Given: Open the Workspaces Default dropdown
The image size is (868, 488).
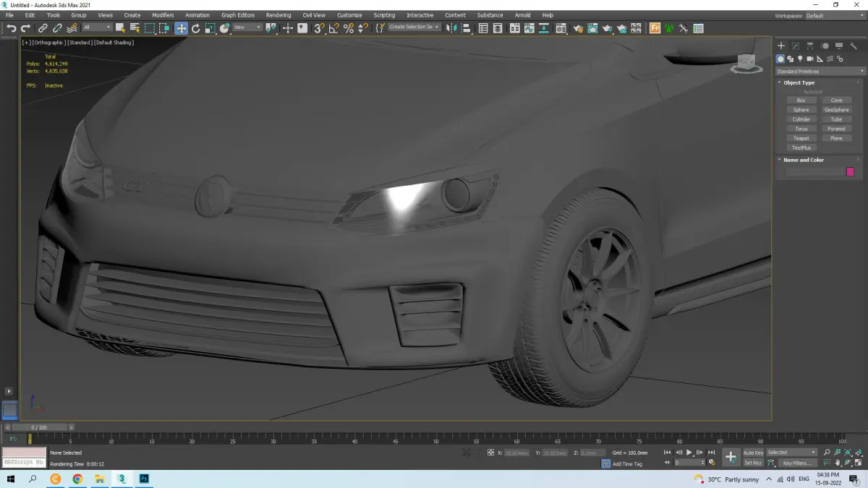Looking at the screenshot, I should pyautogui.click(x=834, y=15).
